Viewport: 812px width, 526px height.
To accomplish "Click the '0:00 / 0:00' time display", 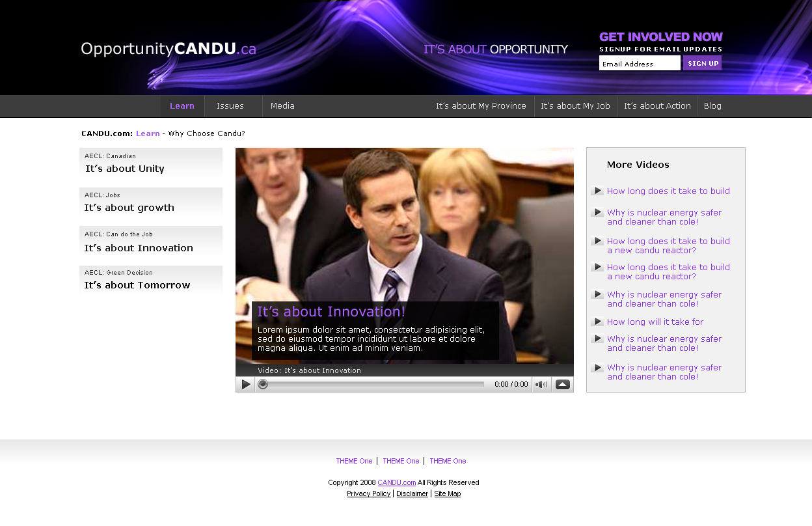I will (x=511, y=384).
